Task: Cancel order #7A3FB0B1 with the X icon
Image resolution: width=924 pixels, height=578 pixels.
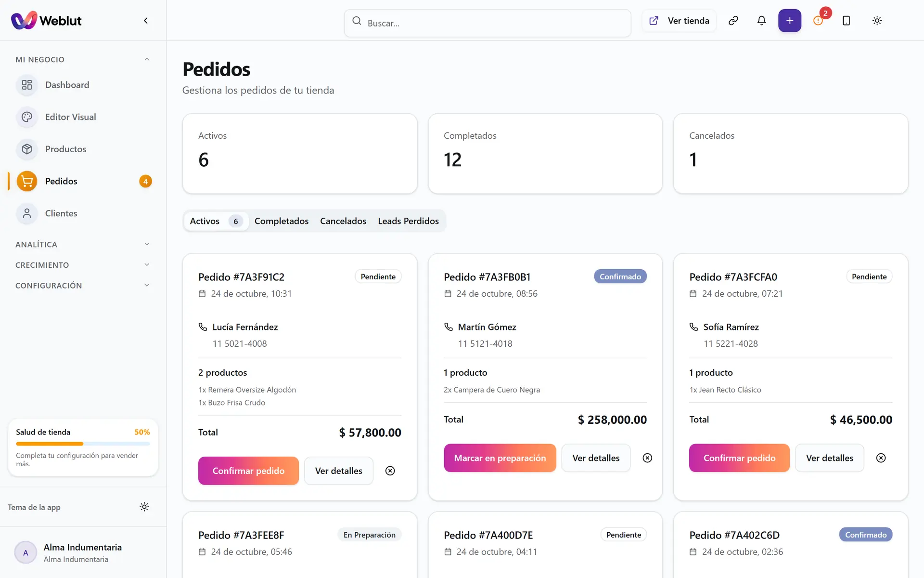Action: click(647, 458)
